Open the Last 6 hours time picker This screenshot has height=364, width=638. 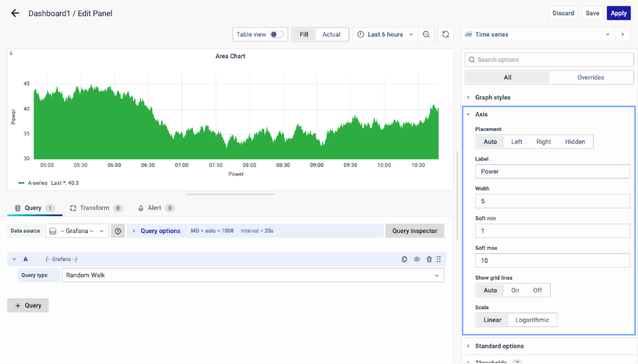click(385, 34)
